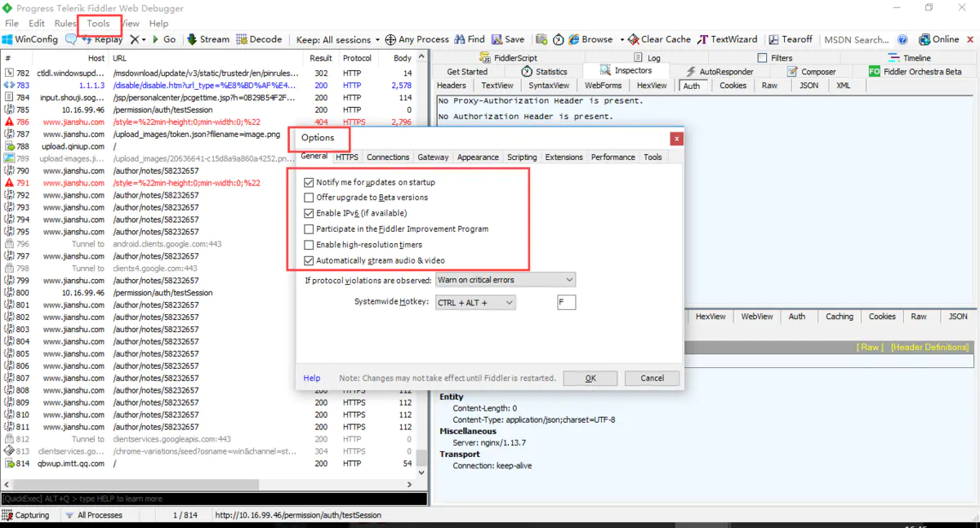Open the CTRL + ALT hotkey dropdown
The image size is (980, 528).
pyautogui.click(x=475, y=303)
